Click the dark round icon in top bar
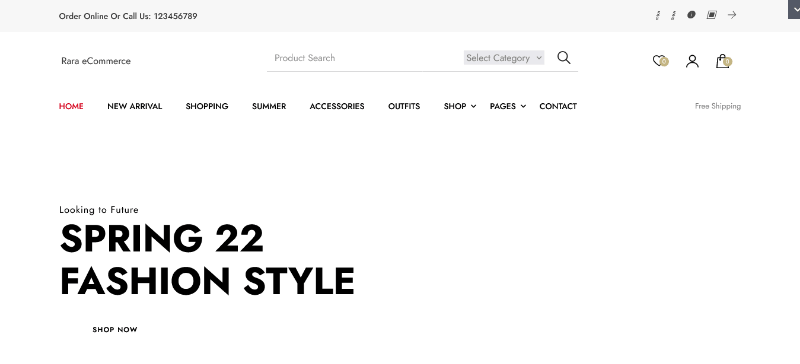The image size is (800, 364). [691, 15]
